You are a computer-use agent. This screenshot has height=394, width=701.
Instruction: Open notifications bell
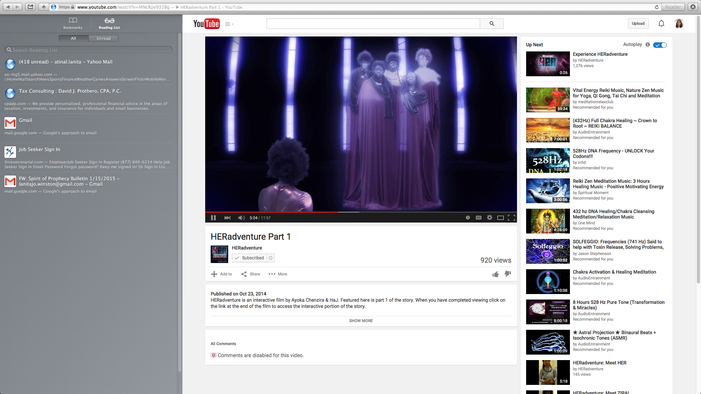(x=661, y=24)
